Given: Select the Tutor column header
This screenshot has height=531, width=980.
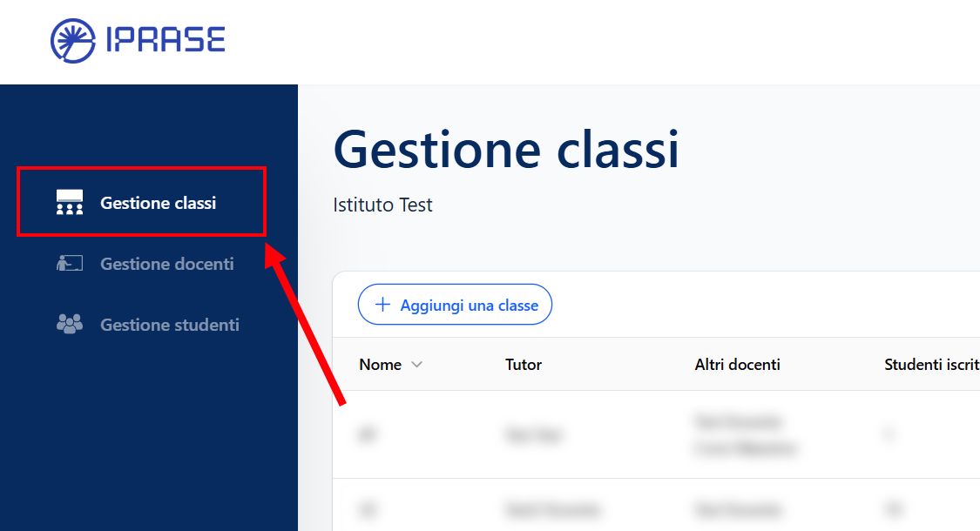Looking at the screenshot, I should [x=524, y=365].
